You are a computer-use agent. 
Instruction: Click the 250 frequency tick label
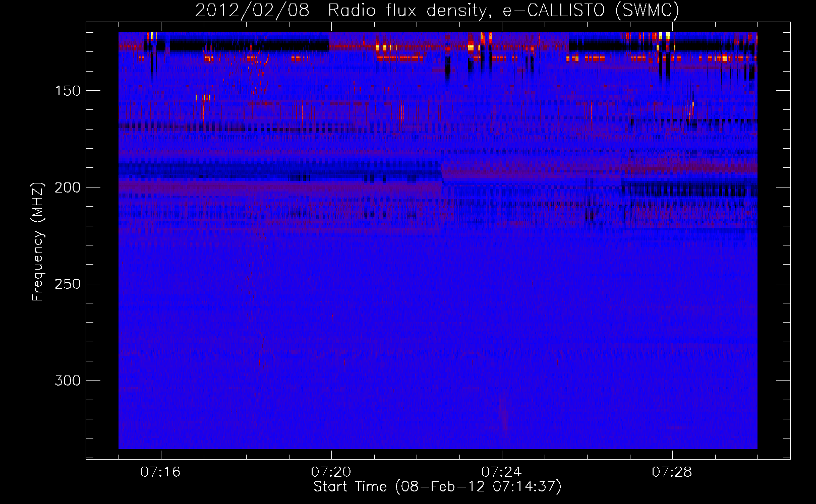(67, 284)
